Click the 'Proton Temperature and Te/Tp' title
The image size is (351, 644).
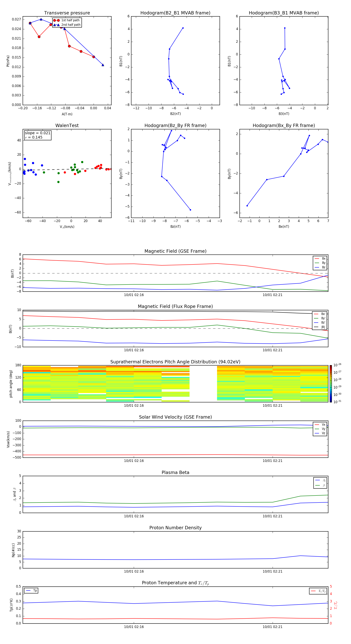coord(175,583)
